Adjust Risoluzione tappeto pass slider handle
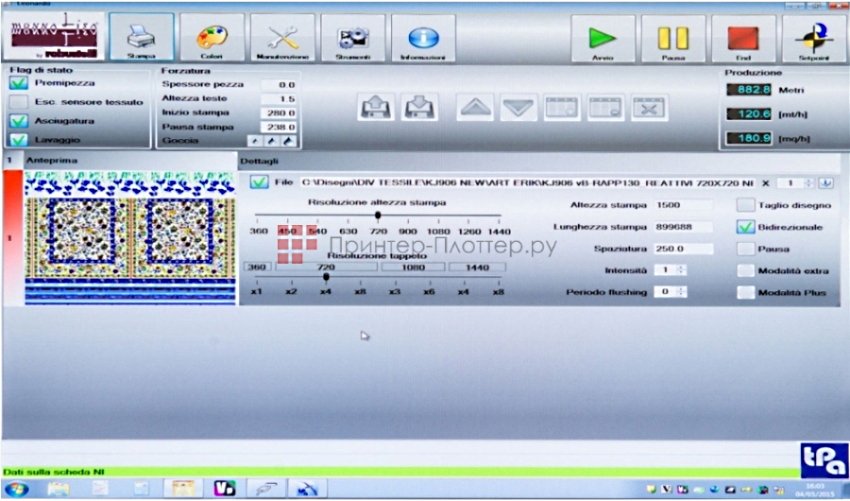The width and height of the screenshot is (850, 501). [x=326, y=277]
